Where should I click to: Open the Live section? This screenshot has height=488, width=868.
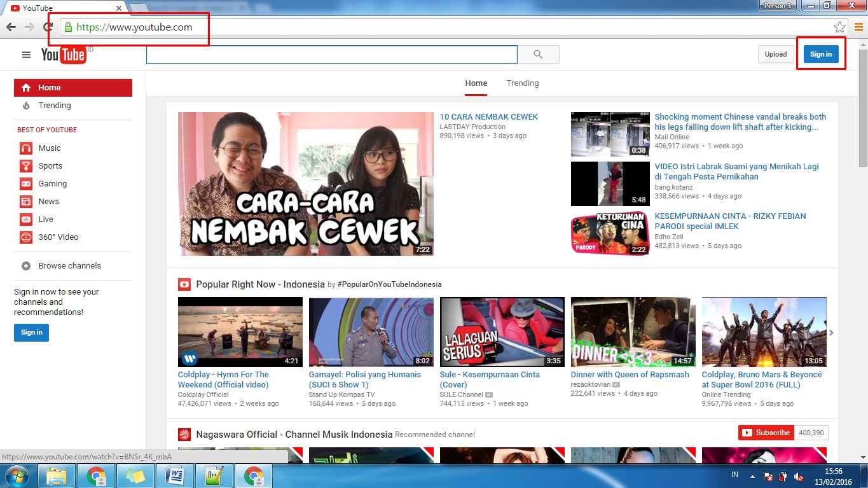pyautogui.click(x=46, y=219)
